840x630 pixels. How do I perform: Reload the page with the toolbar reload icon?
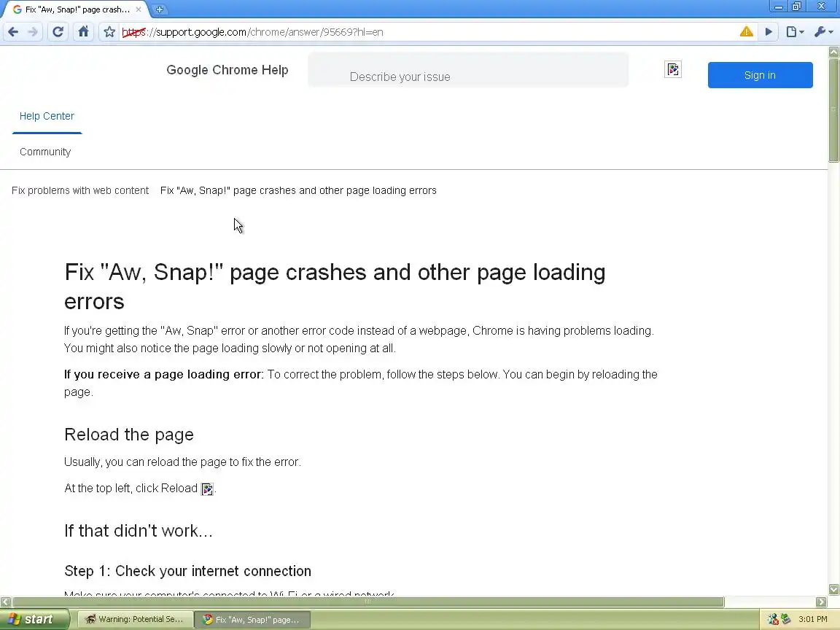58,32
